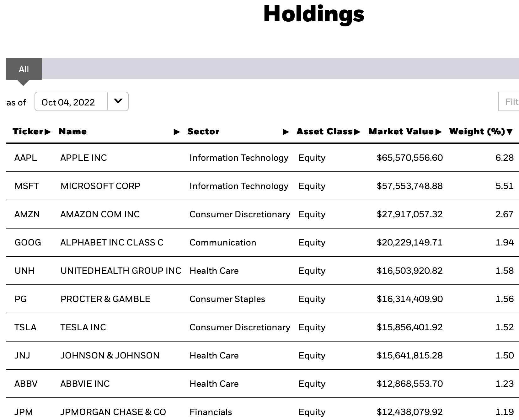Click ABBVIE INC name cell

coord(85,384)
